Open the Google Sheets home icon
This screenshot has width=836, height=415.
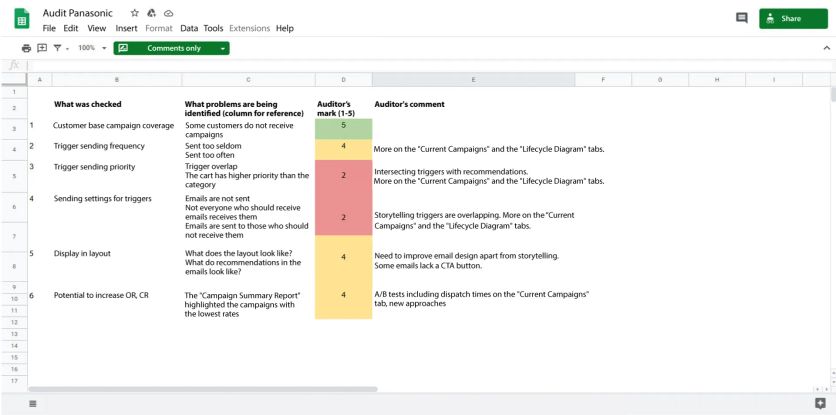coord(22,20)
